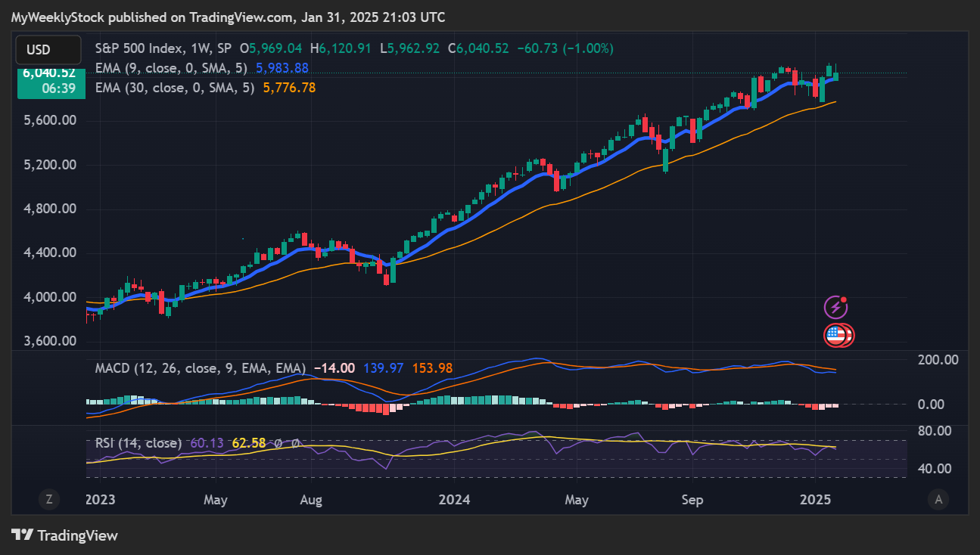
Task: Click the EMA 9 value 5,983.88
Action: (x=282, y=68)
